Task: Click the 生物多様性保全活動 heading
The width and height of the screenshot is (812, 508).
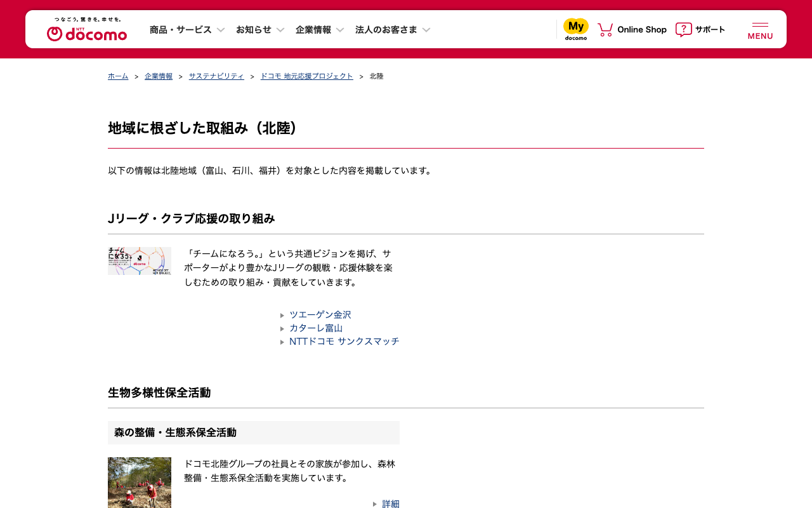Action: click(159, 392)
